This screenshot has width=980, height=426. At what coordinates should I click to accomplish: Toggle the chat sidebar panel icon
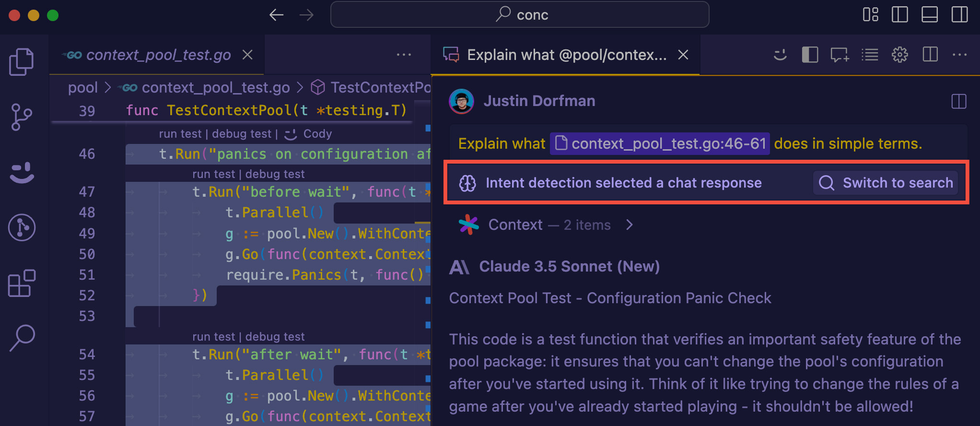point(810,55)
